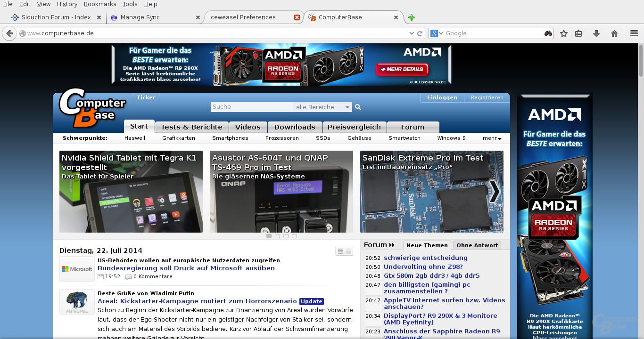
Task: Select first carousel page indicator
Action: [x=269, y=236]
